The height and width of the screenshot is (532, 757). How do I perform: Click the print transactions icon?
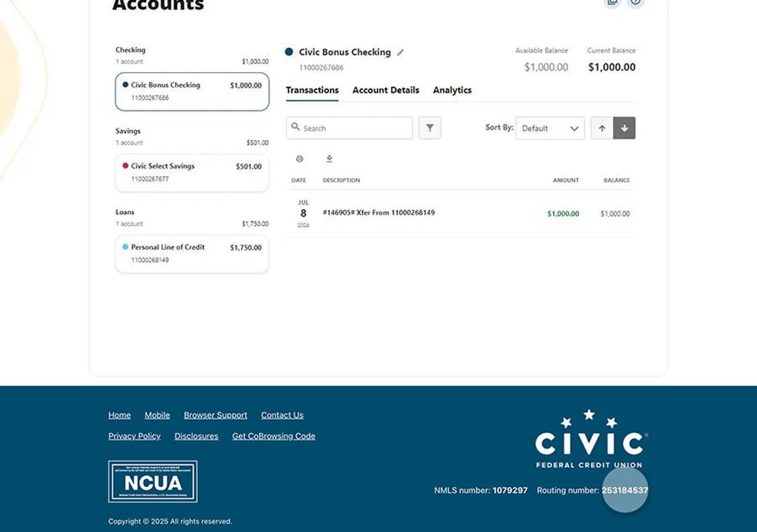click(x=299, y=159)
